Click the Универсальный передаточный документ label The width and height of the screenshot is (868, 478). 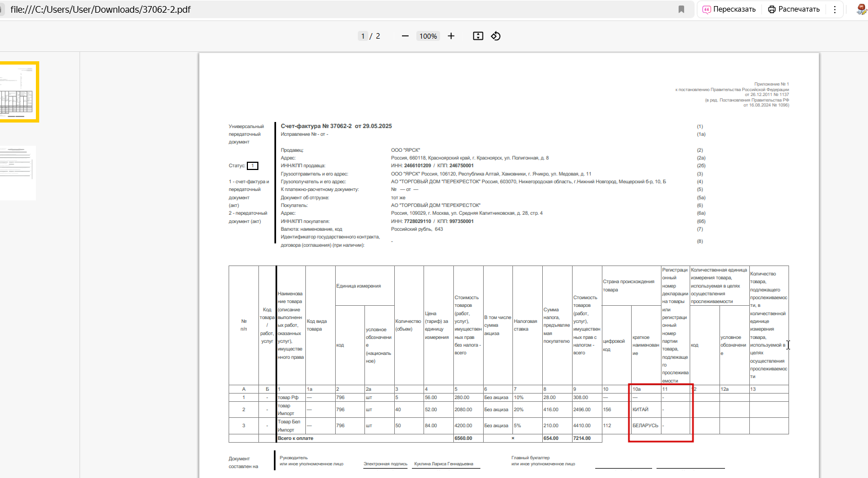(x=246, y=134)
